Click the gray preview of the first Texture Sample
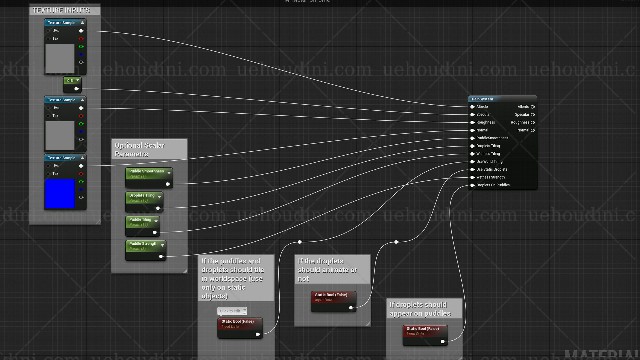The image size is (640, 360). click(x=60, y=59)
